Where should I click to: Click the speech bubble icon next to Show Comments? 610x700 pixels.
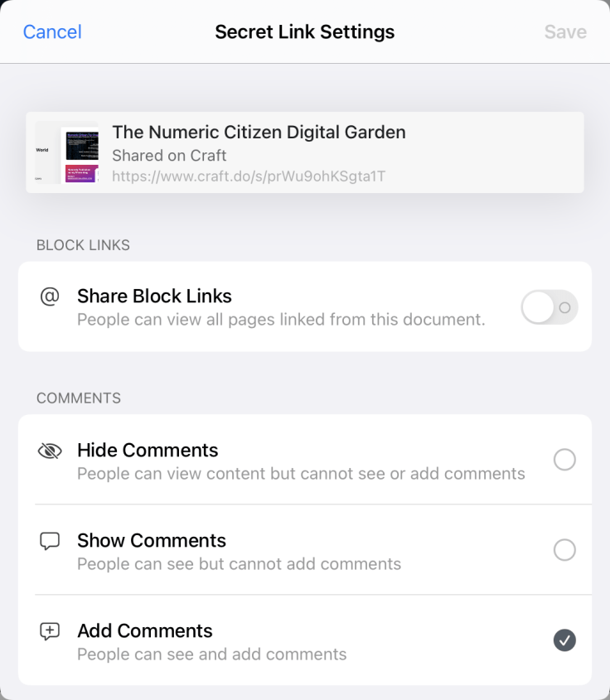pyautogui.click(x=50, y=540)
